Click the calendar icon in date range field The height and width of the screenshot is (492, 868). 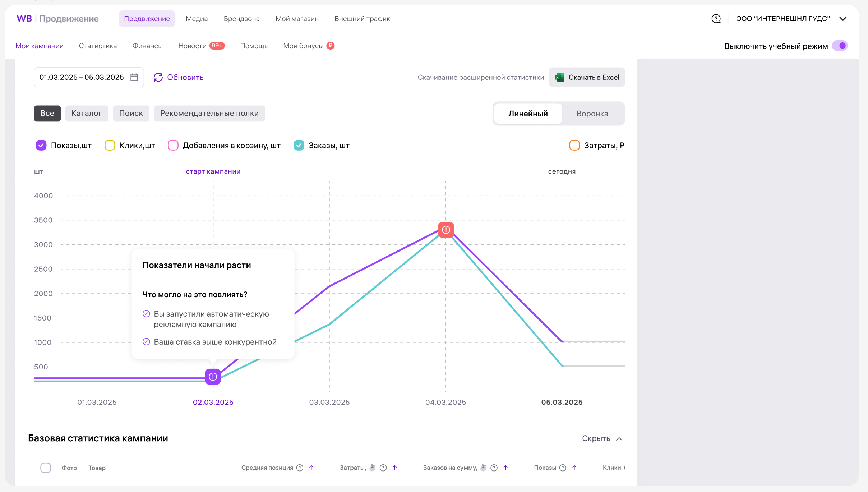pos(134,77)
